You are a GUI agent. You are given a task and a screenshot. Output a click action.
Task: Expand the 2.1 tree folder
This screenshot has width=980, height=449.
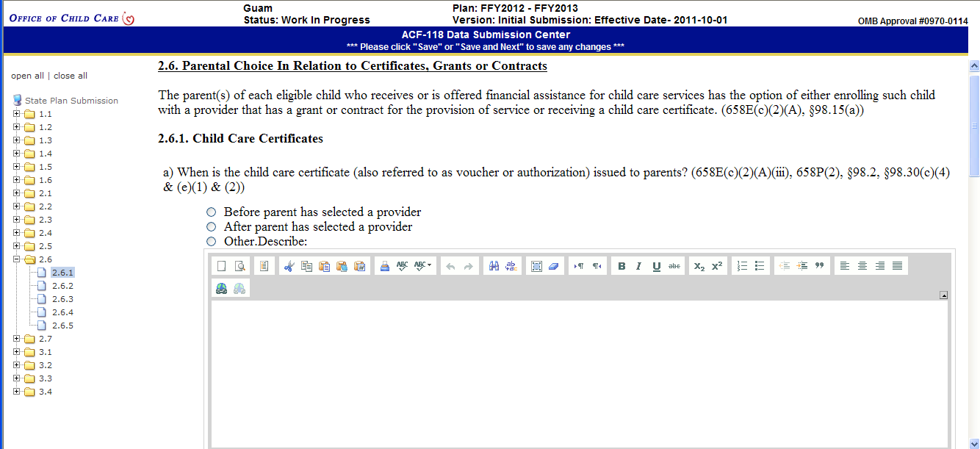click(17, 193)
